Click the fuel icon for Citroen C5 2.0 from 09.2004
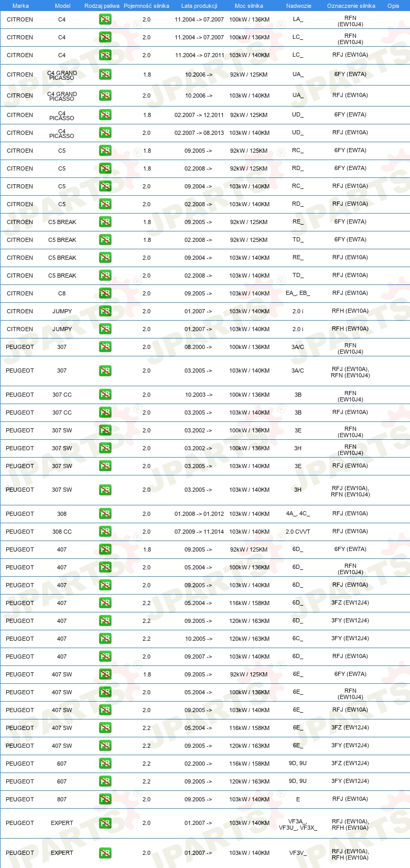Image resolution: width=410 pixels, height=868 pixels. 105,186
